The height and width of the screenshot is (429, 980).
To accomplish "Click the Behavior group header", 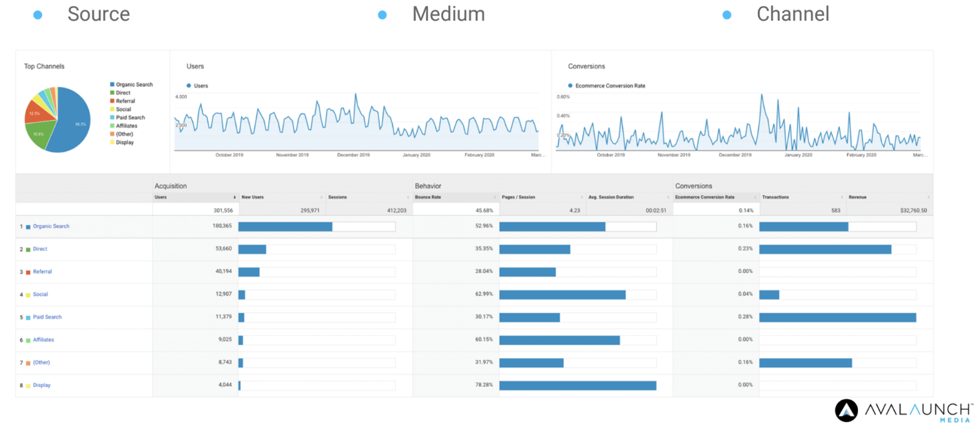I will click(428, 186).
